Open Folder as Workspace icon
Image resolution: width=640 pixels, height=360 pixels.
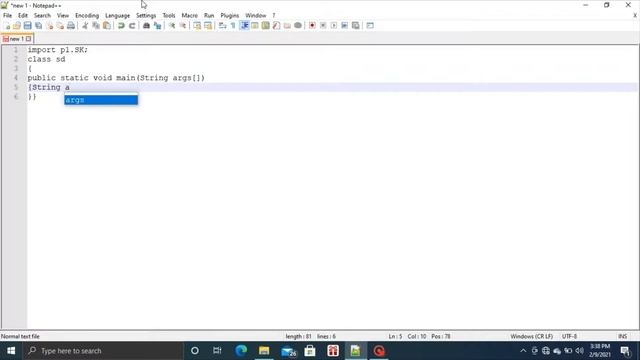287,26
